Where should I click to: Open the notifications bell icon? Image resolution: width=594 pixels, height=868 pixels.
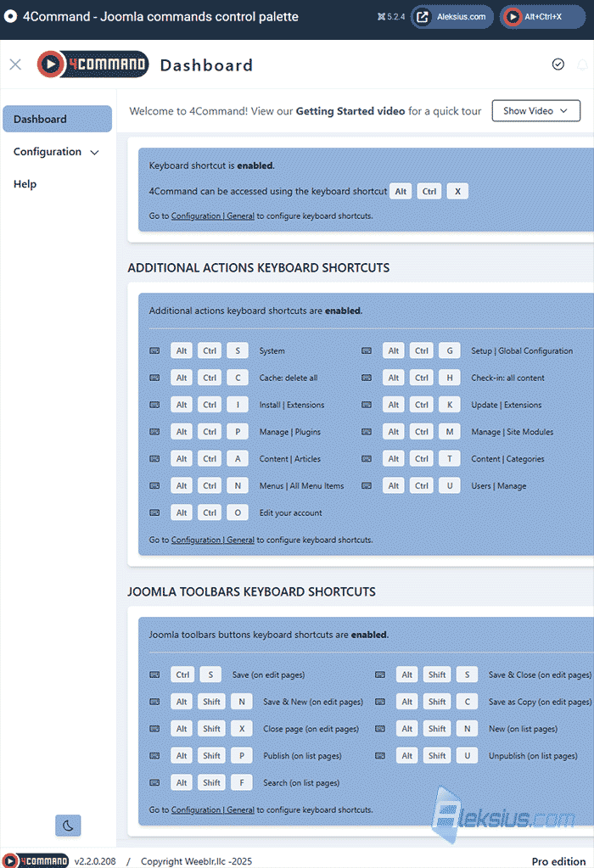(x=582, y=64)
